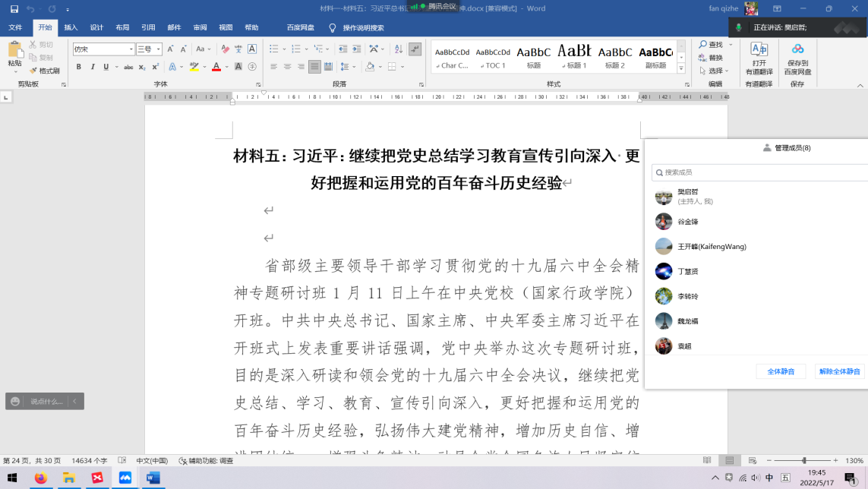868x489 pixels.
Task: Click the Copy (复制) button
Action: click(42, 58)
